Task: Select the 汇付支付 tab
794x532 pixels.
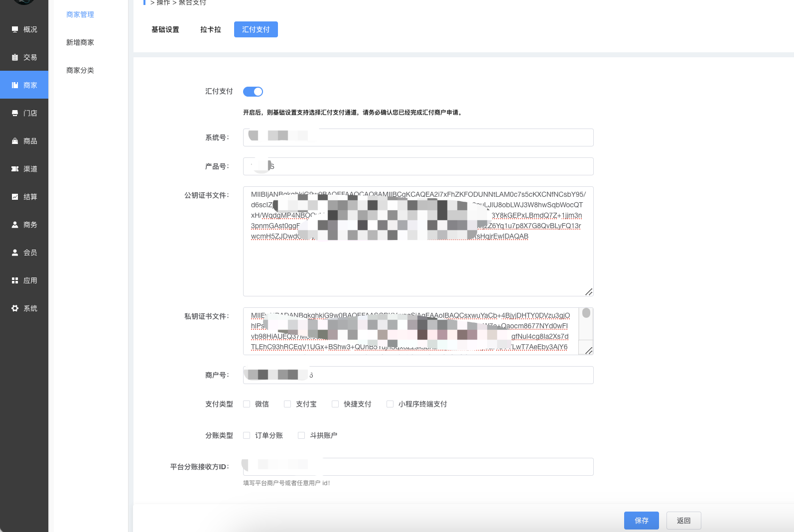Action: tap(256, 29)
